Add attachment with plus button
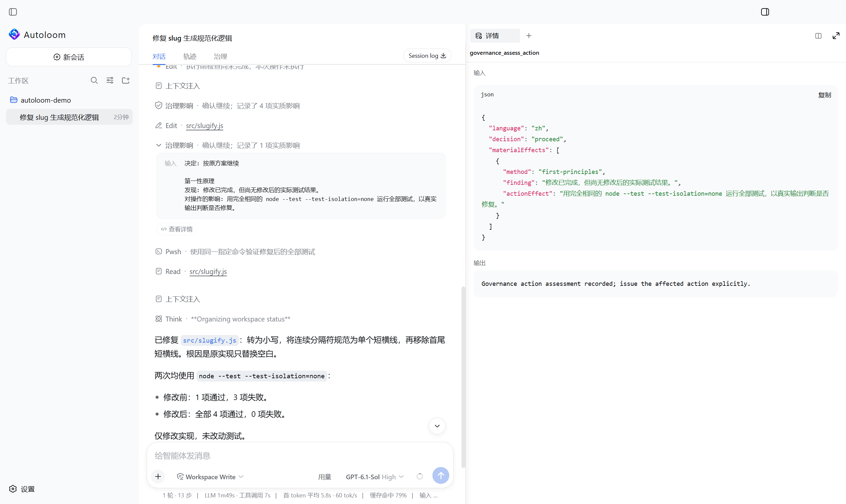The width and height of the screenshot is (846, 504). [x=158, y=477]
